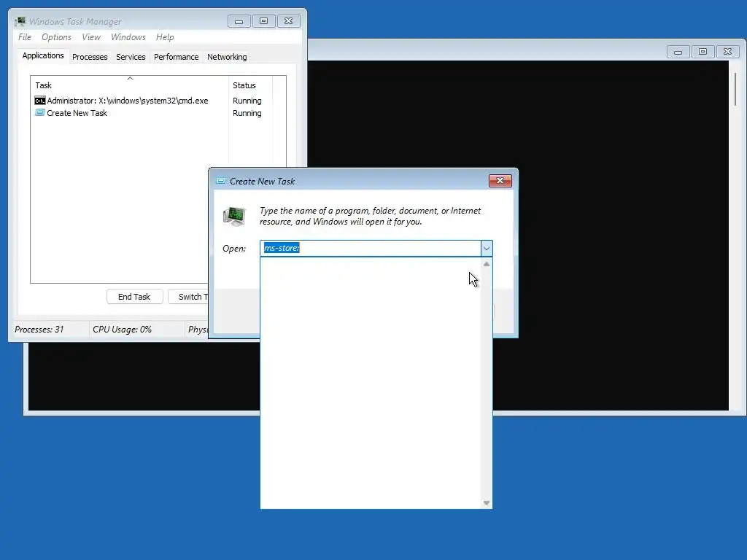Image resolution: width=747 pixels, height=560 pixels.
Task: Close the Windows Task Manager window
Action: tap(289, 21)
